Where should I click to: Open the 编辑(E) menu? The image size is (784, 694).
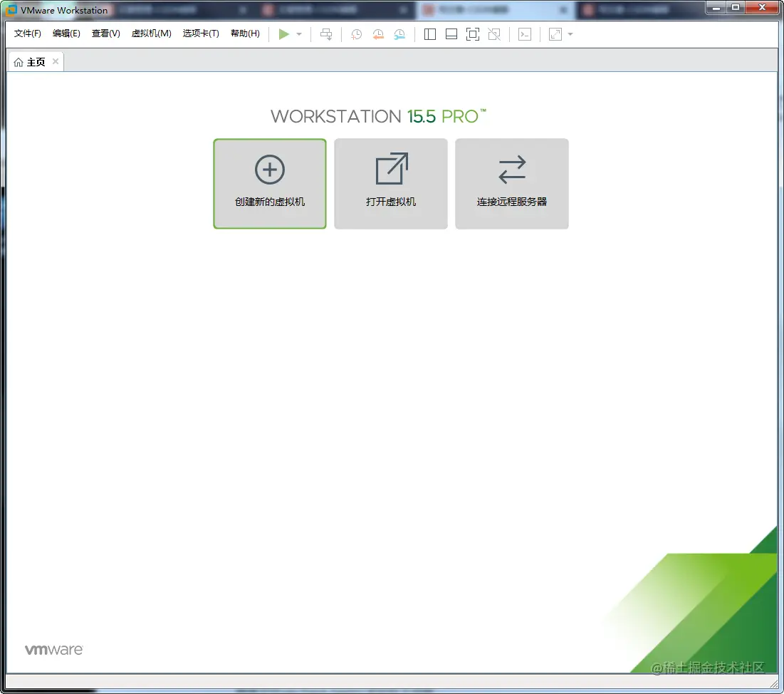[x=66, y=33]
